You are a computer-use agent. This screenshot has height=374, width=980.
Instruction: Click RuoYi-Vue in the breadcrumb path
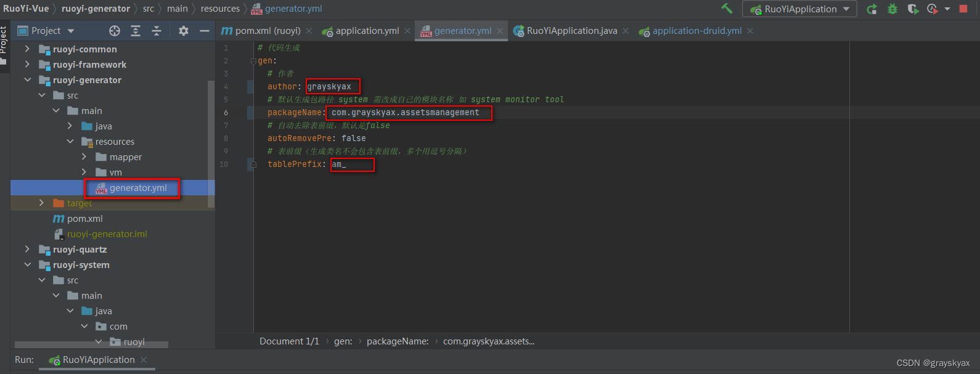coord(26,9)
